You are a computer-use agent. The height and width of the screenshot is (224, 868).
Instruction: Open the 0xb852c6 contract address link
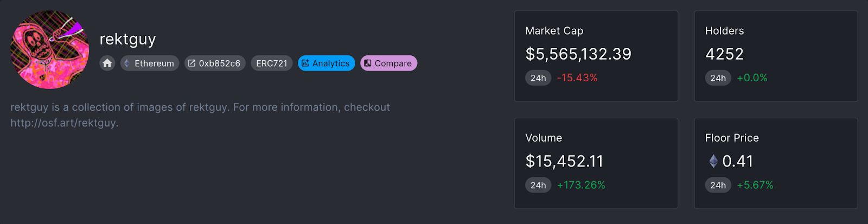tap(219, 63)
